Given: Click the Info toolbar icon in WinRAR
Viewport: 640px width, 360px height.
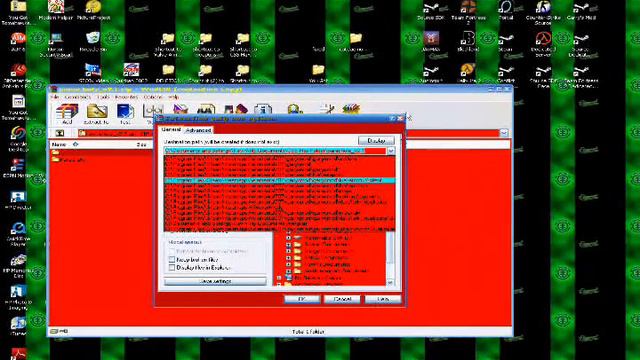Looking at the screenshot, I should (262, 109).
